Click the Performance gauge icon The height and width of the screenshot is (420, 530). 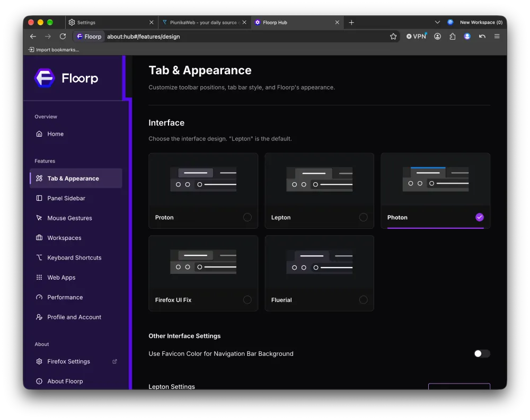[39, 297]
